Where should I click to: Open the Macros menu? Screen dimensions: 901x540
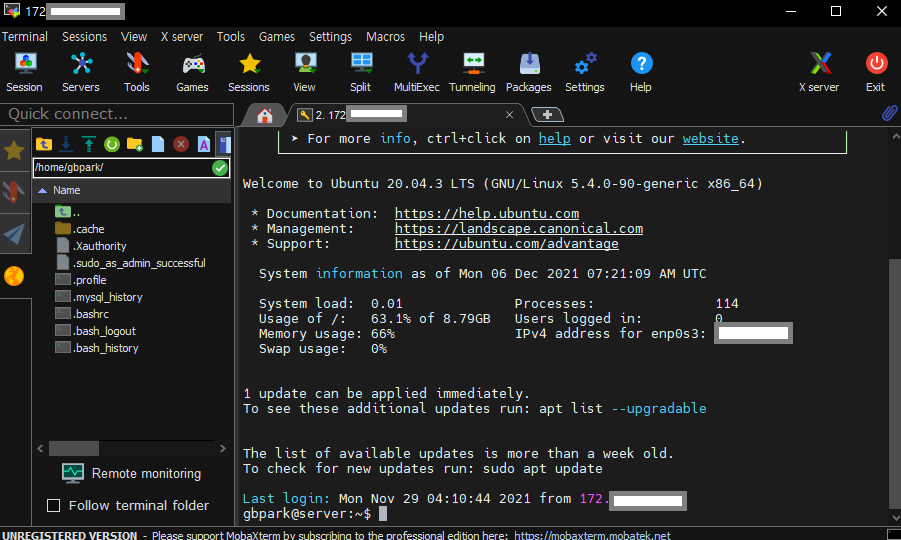click(386, 37)
